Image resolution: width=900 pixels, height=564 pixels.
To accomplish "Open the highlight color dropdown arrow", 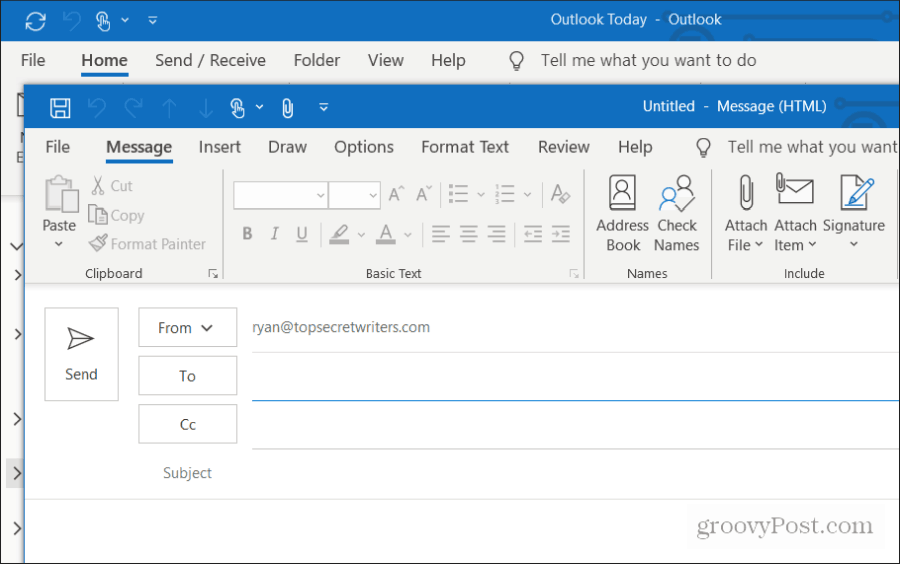I will coord(361,234).
